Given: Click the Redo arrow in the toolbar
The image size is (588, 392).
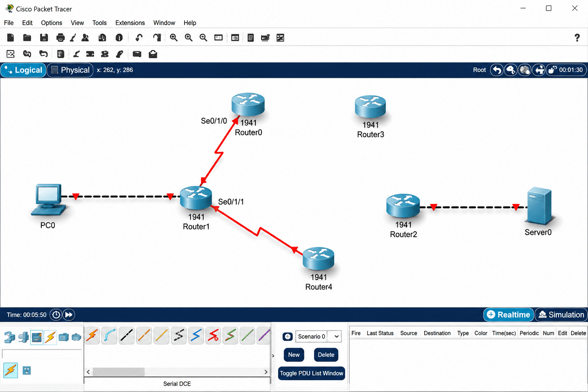Looking at the screenshot, I should click(157, 38).
